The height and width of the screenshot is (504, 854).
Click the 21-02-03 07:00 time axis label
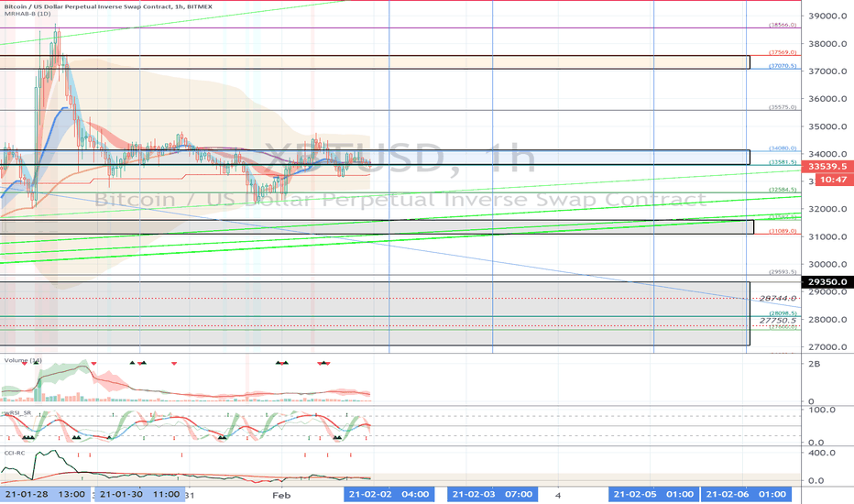(x=492, y=494)
